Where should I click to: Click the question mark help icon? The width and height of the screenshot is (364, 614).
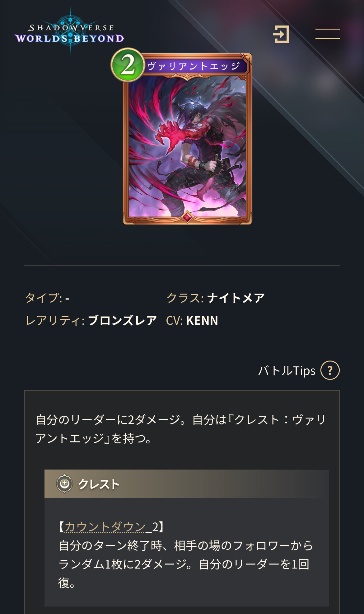[x=330, y=370]
